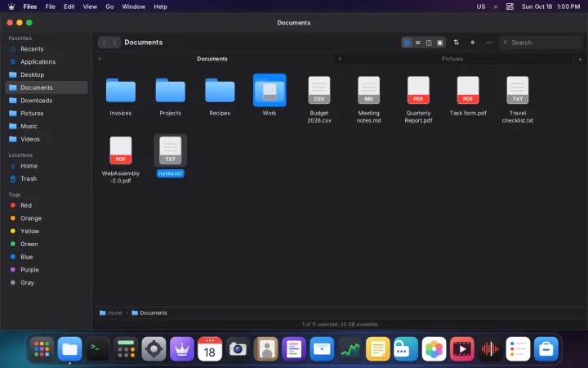Open the more actions ellipsis menu
The width and height of the screenshot is (588, 368).
tap(489, 43)
